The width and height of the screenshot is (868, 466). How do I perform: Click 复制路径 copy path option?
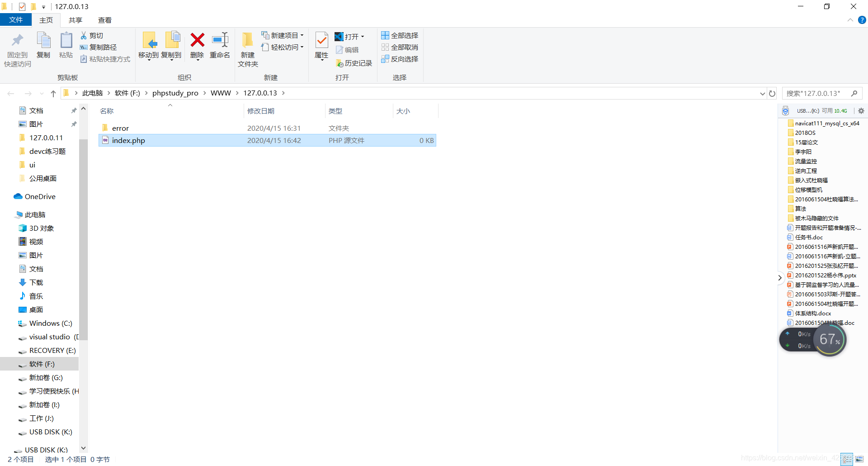(x=98, y=47)
